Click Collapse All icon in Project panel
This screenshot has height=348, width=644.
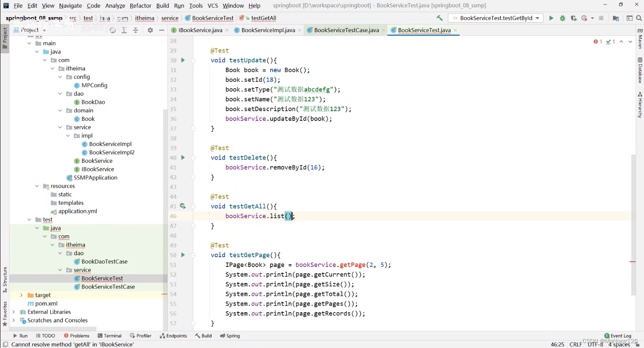(x=136, y=30)
